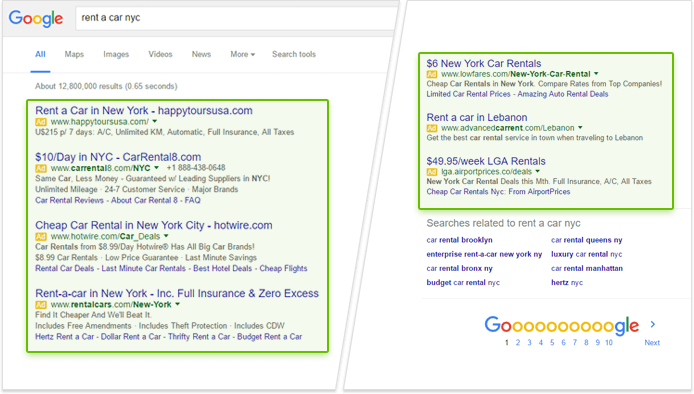Open Rent-a-car in New York Full Insurance ad
Image resolution: width=694 pixels, height=394 pixels.
click(177, 294)
